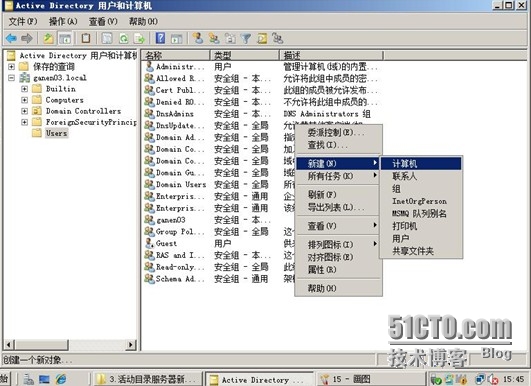Switch to the Active Directory taskbar button
The height and width of the screenshot is (386, 531).
pyautogui.click(x=259, y=380)
